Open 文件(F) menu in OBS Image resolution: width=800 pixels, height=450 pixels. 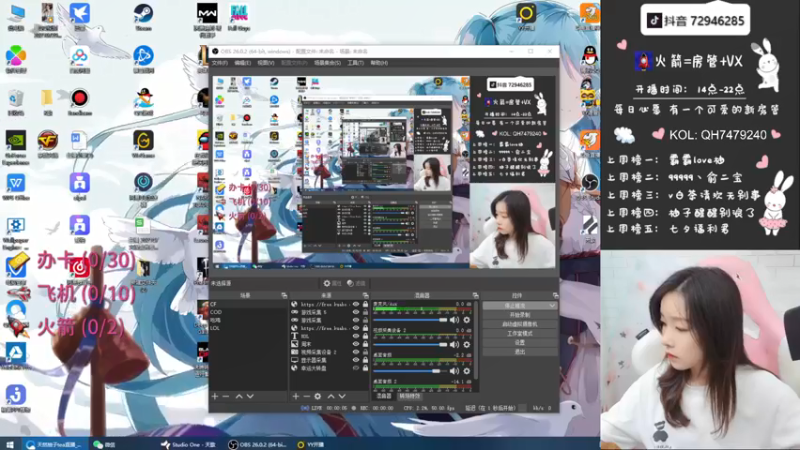[219, 63]
